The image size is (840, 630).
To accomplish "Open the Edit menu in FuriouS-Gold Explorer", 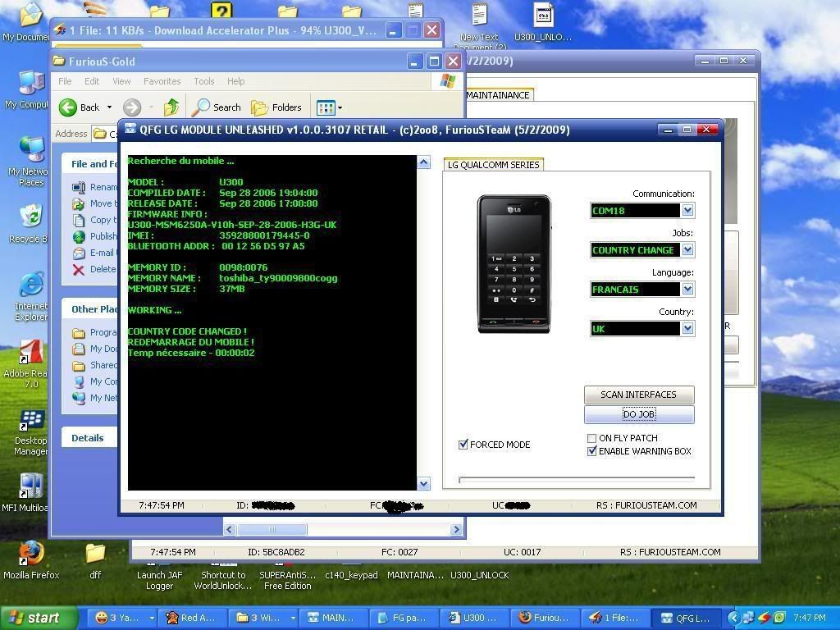I will click(x=92, y=81).
